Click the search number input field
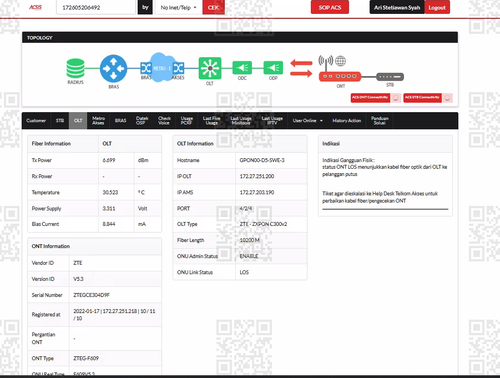This screenshot has height=378, width=500. (x=96, y=7)
